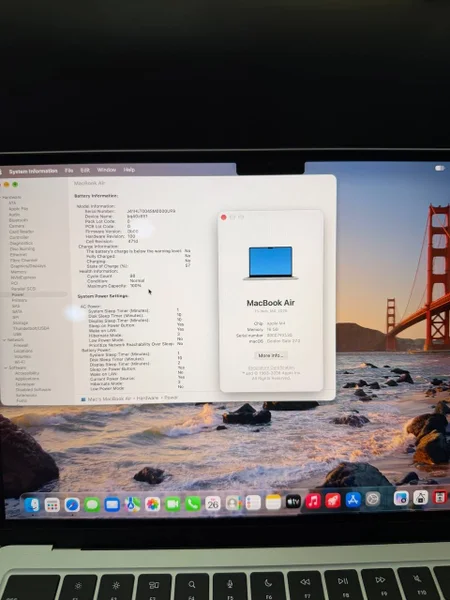The image size is (450, 600).
Task: Open Launchpad from the Dock
Action: tap(52, 505)
